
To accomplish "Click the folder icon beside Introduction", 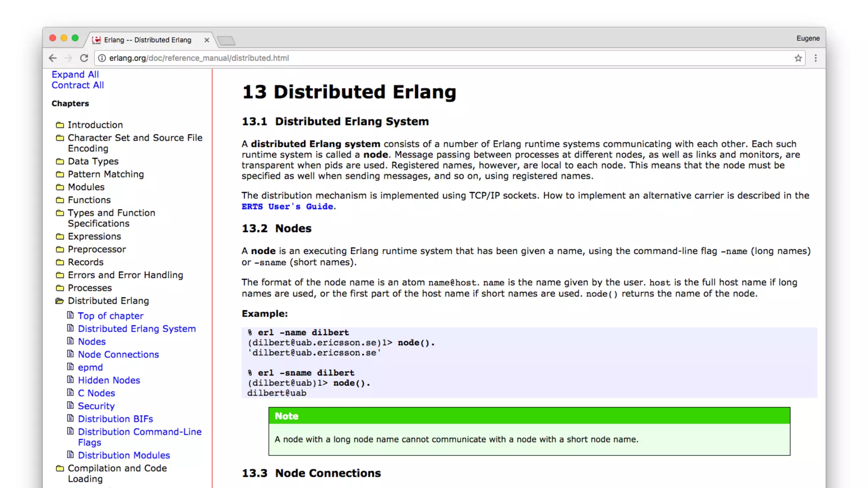I will tap(60, 125).
